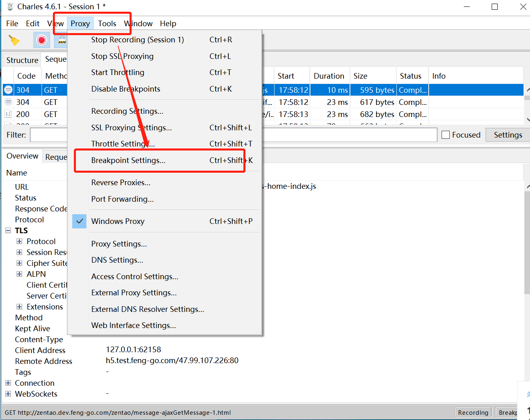Image resolution: width=530 pixels, height=420 pixels.
Task: Open Proxy Settings menu item
Action: (164, 244)
